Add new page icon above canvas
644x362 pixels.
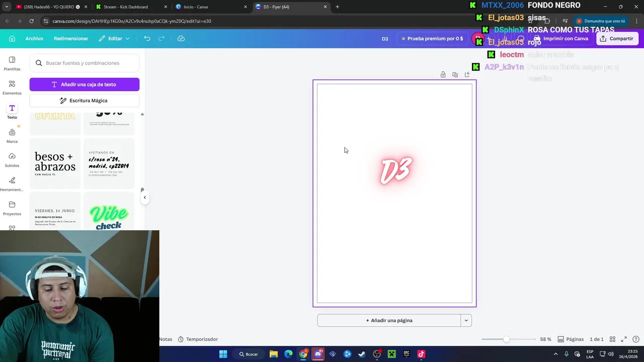[467, 74]
